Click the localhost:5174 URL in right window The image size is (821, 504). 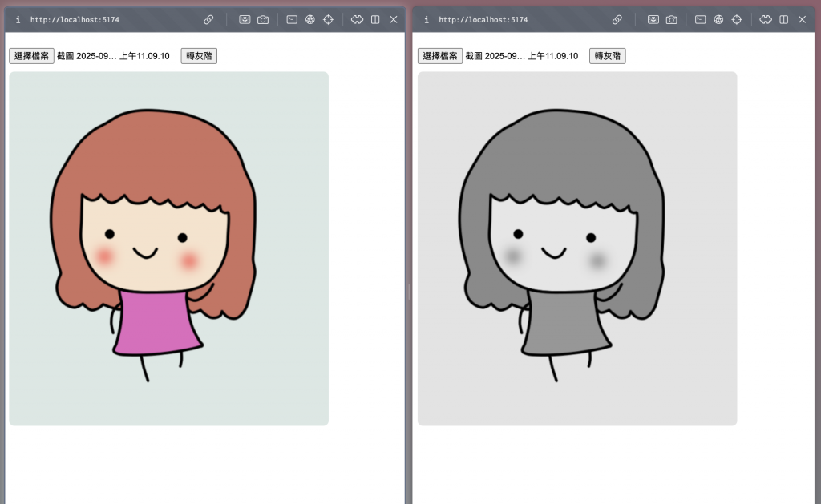(483, 20)
